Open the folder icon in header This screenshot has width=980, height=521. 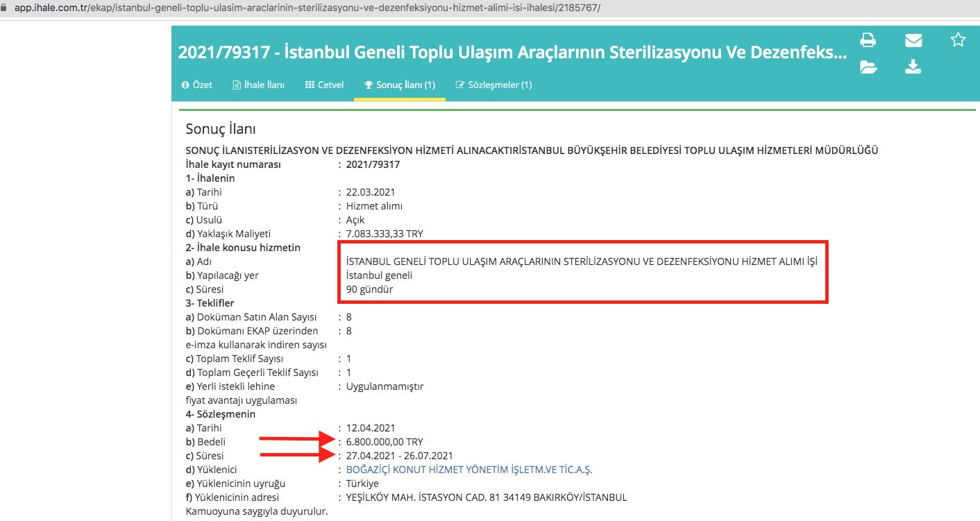(868, 67)
